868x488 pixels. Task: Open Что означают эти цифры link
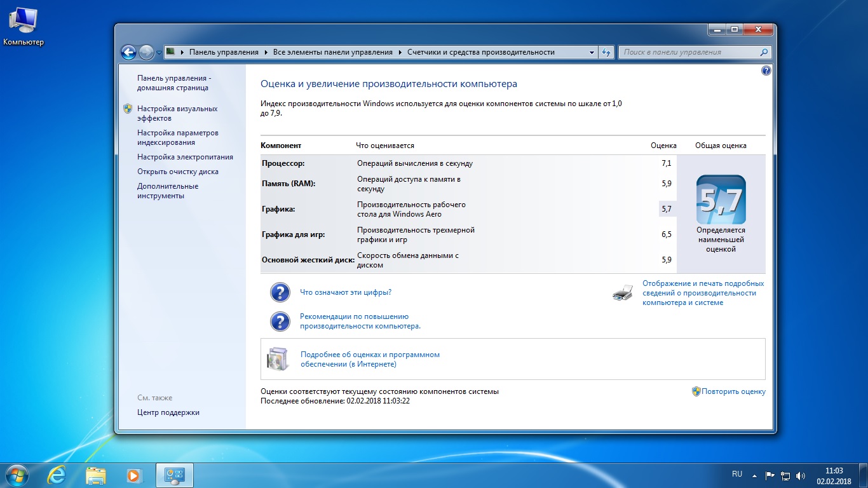click(345, 292)
